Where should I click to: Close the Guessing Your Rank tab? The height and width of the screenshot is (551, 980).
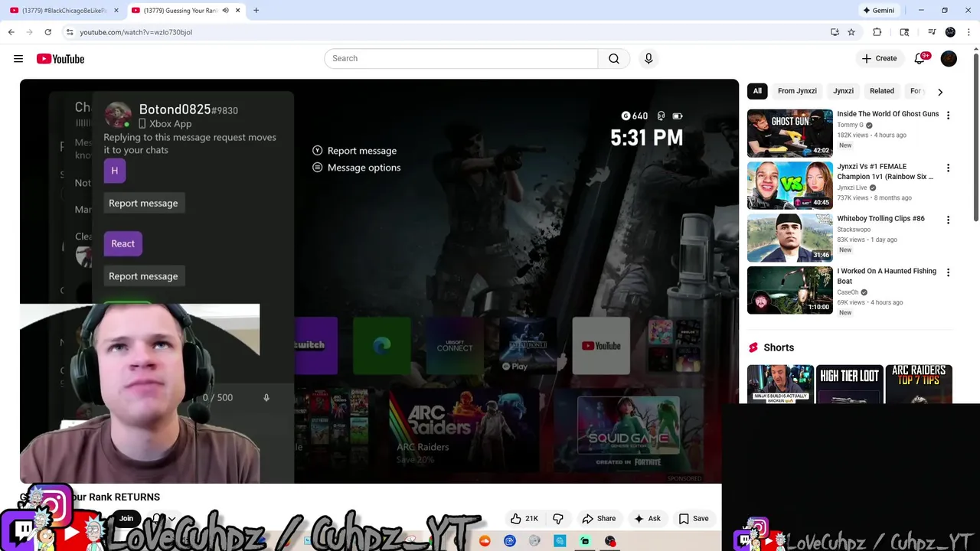click(x=238, y=10)
